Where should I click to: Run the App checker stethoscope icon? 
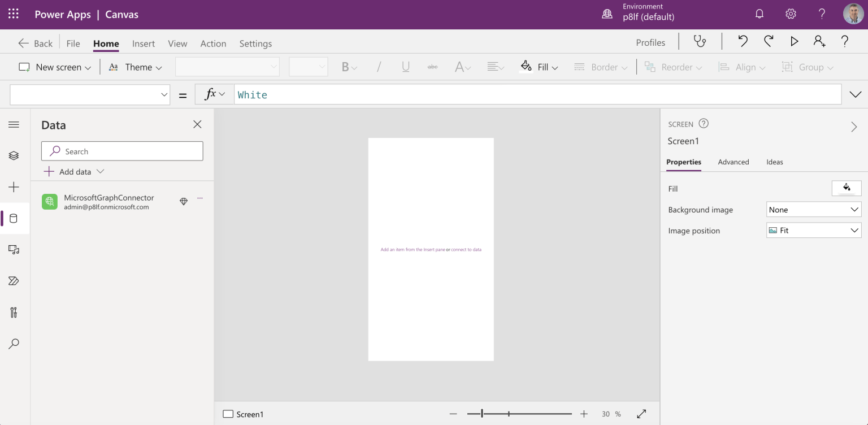point(700,41)
